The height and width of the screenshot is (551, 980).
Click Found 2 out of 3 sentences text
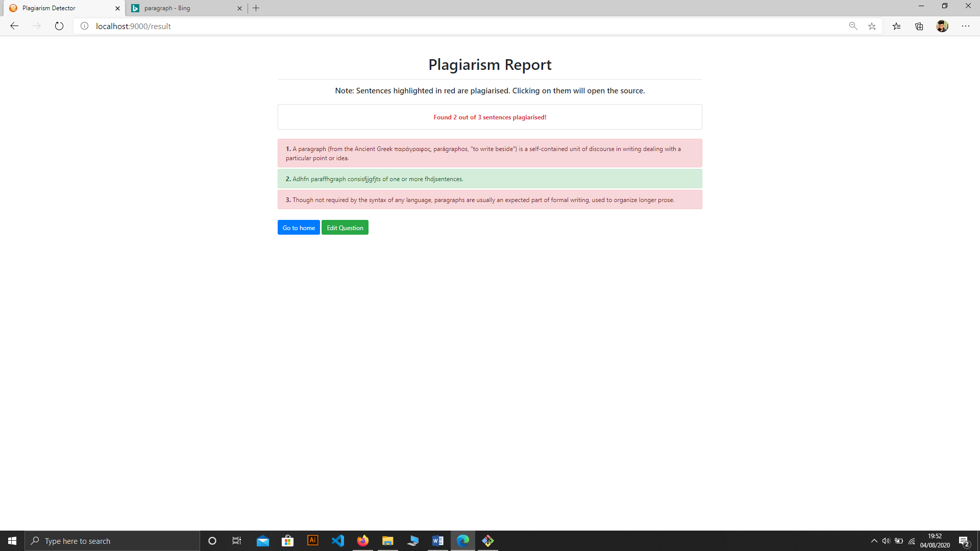tap(490, 117)
